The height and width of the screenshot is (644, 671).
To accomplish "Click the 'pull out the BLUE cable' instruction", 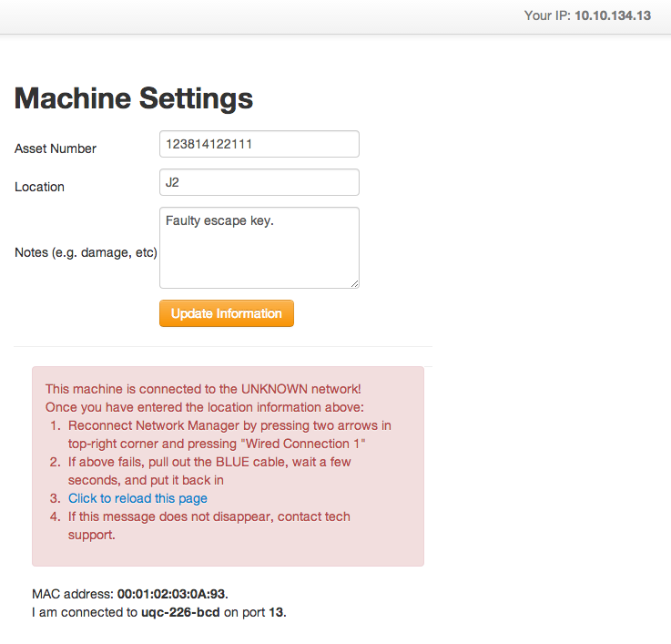I will [209, 471].
